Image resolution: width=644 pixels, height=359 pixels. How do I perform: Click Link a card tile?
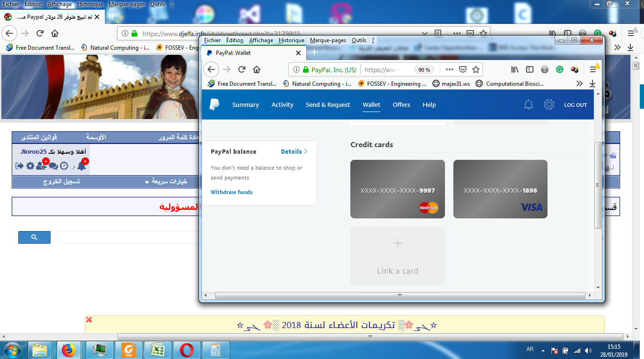tap(398, 256)
